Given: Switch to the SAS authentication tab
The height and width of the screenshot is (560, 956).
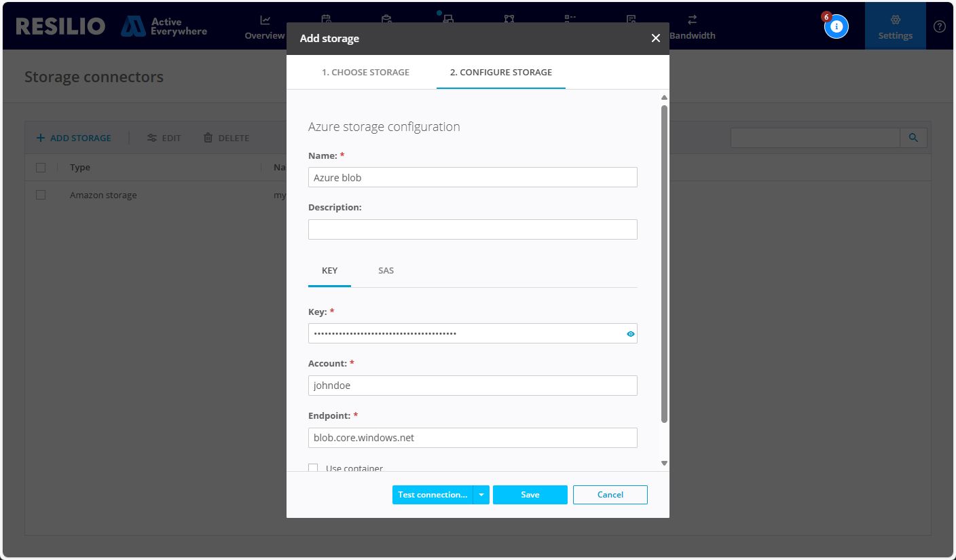Looking at the screenshot, I should 386,270.
